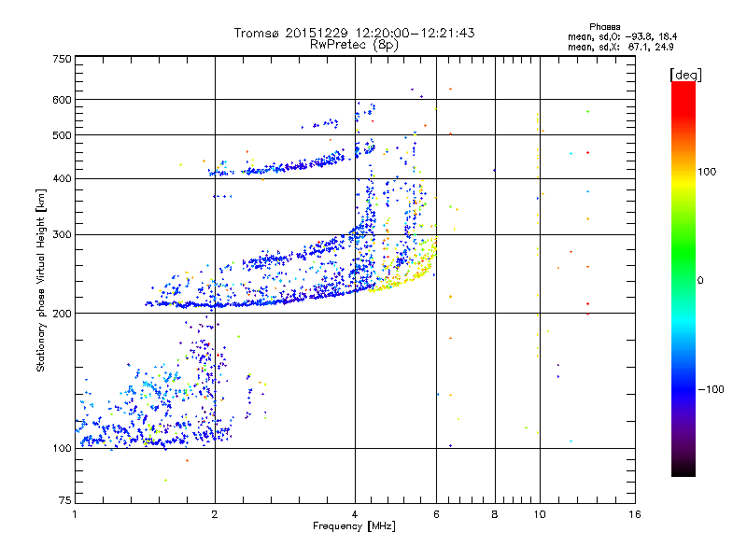
Task: Click the colorbar tick label '0'
Action: [x=700, y=281]
